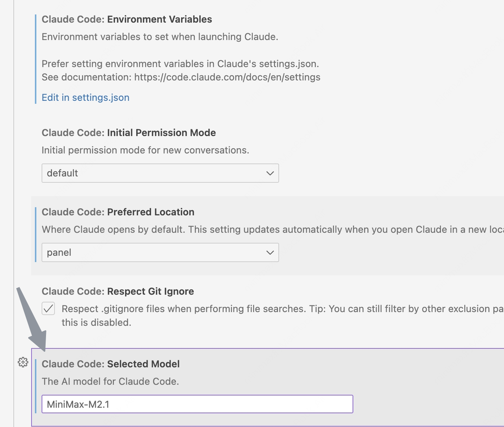504x427 pixels.
Task: Select the Initial Permission Mode setting title
Action: 129,133
